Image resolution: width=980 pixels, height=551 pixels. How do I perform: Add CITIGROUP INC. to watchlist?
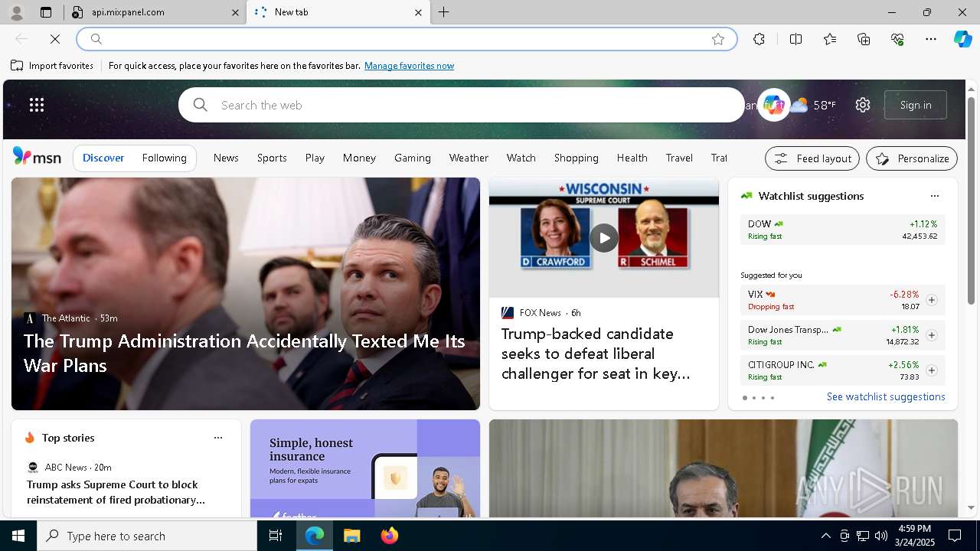[931, 370]
